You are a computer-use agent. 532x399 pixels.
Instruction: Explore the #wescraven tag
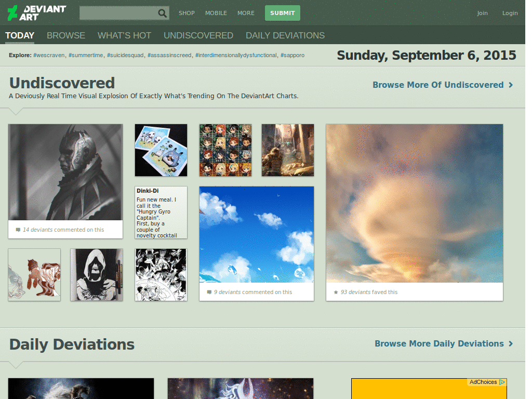(x=49, y=55)
